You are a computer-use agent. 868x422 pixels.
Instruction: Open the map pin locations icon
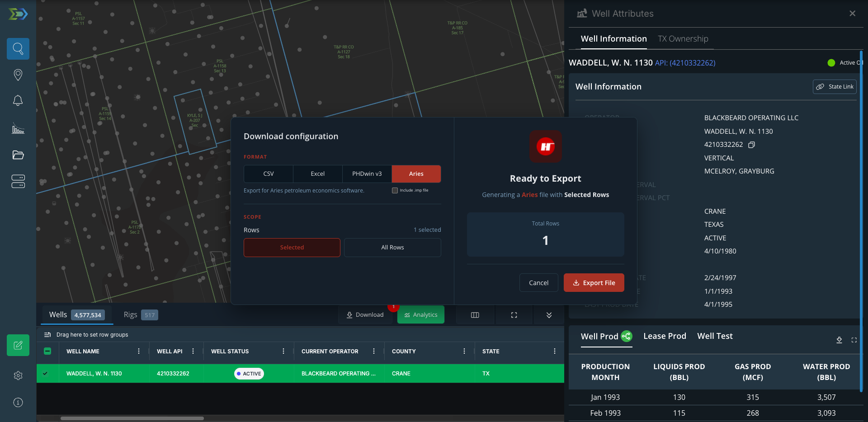pos(18,75)
